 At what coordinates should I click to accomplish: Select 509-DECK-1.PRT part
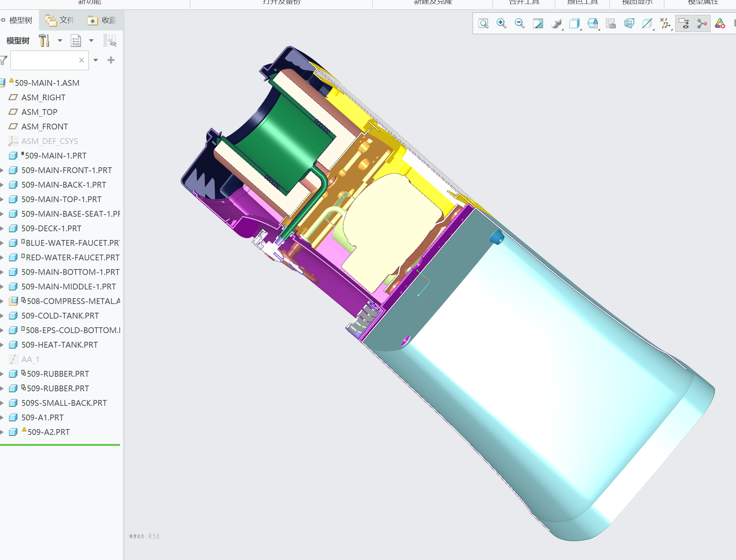click(51, 228)
